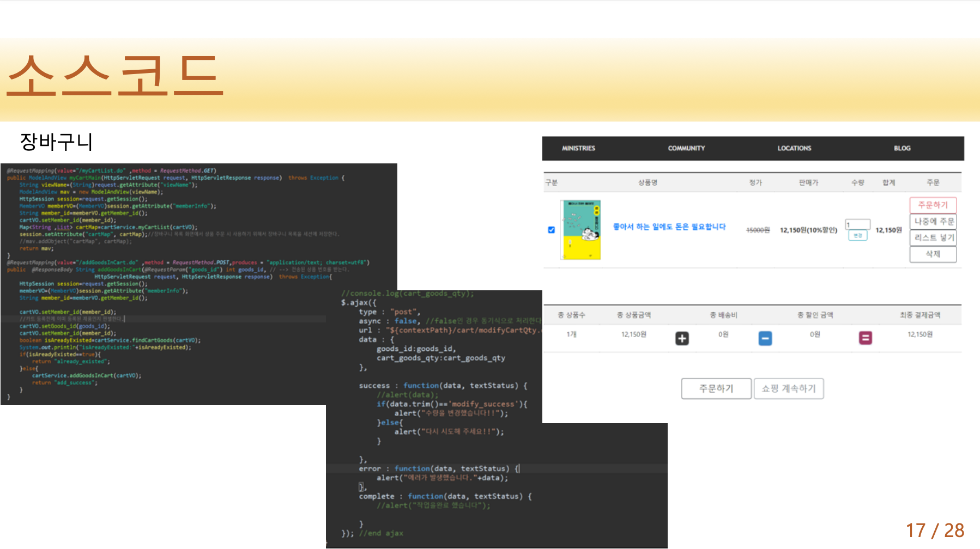The image size is (980, 549).
Task: Click the 12,150원(10%할인) sale price
Action: tap(808, 230)
